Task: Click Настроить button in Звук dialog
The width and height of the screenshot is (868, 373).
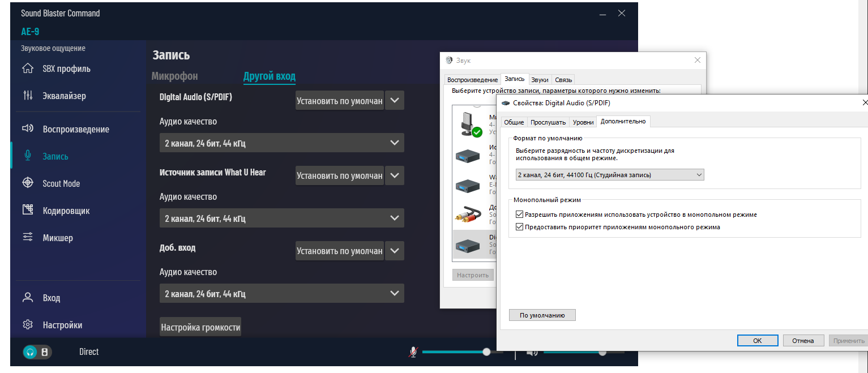Action: click(x=473, y=275)
